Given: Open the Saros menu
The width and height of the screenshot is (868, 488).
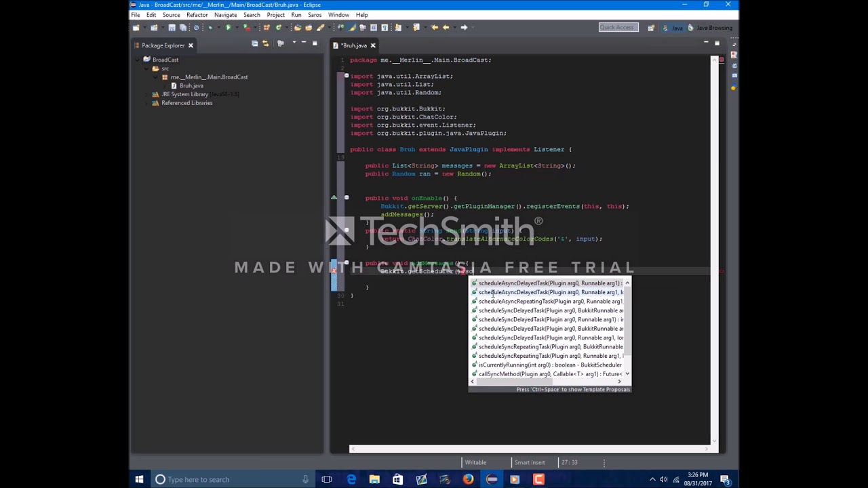Looking at the screenshot, I should tap(315, 15).
